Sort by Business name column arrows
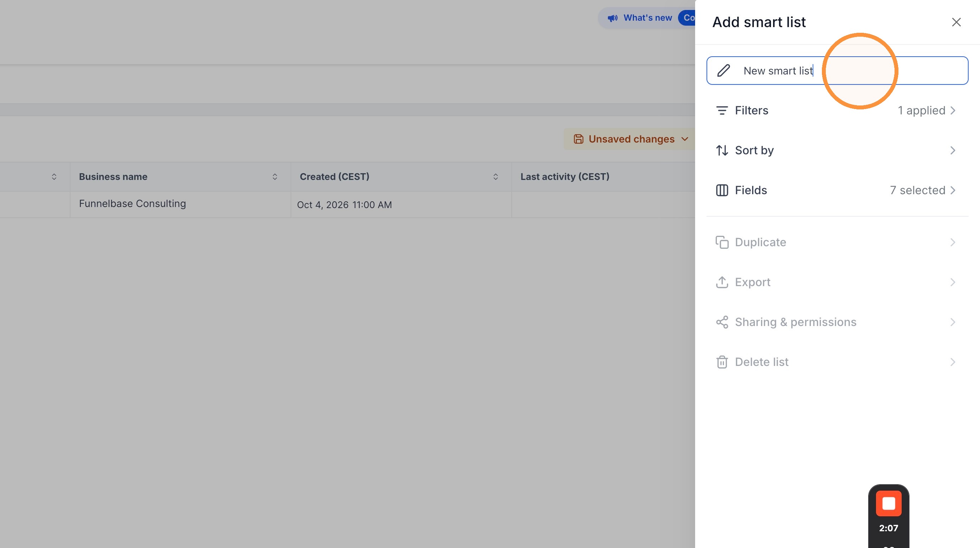 pyautogui.click(x=275, y=177)
